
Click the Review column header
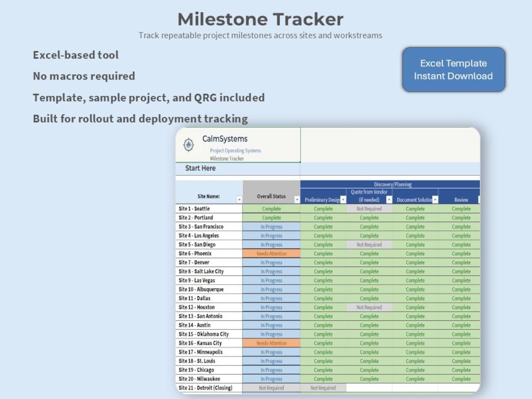tap(459, 196)
